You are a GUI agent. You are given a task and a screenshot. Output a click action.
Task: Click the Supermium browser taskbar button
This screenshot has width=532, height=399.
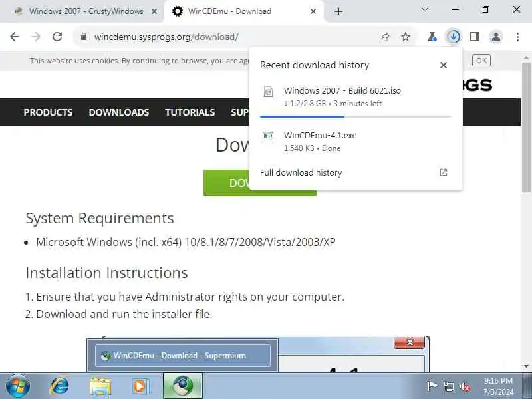pyautogui.click(x=183, y=386)
